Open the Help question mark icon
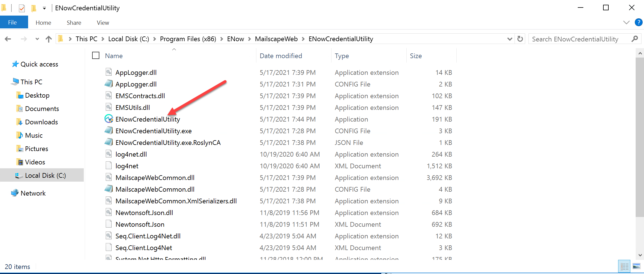Image resolution: width=644 pixels, height=274 pixels. pos(638,22)
